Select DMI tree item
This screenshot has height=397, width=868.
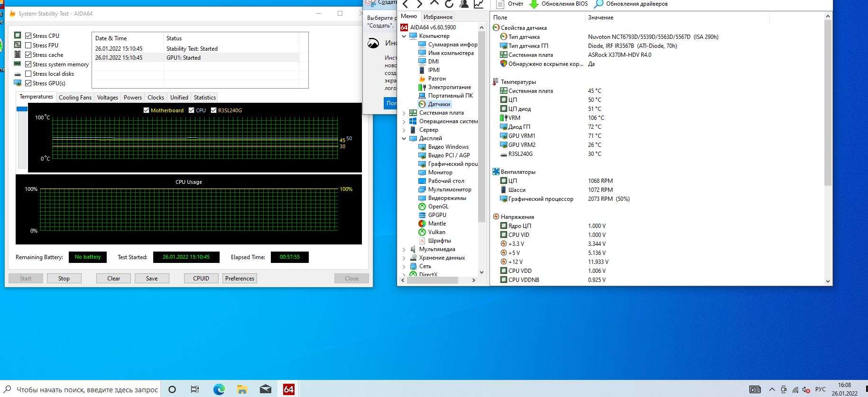(x=429, y=62)
